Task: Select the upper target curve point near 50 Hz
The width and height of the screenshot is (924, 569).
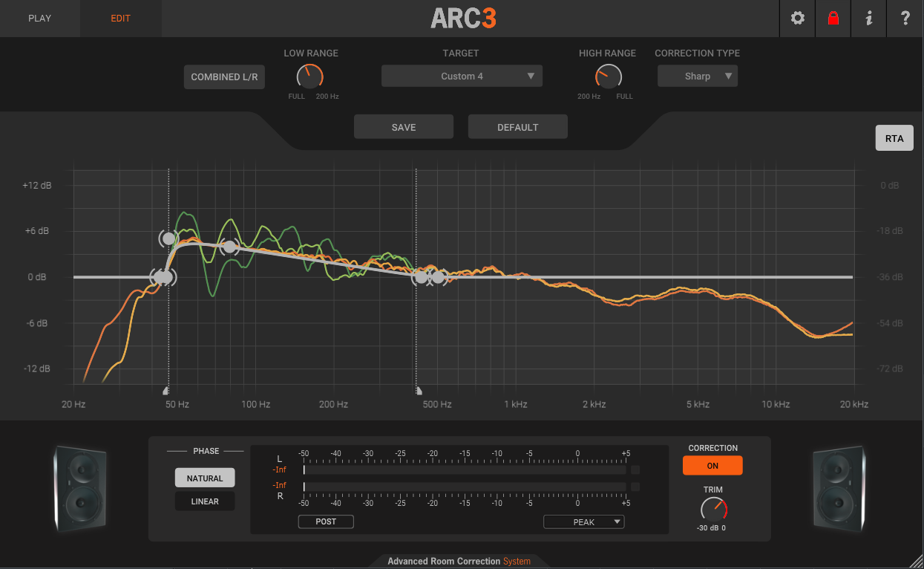Action: tap(168, 238)
